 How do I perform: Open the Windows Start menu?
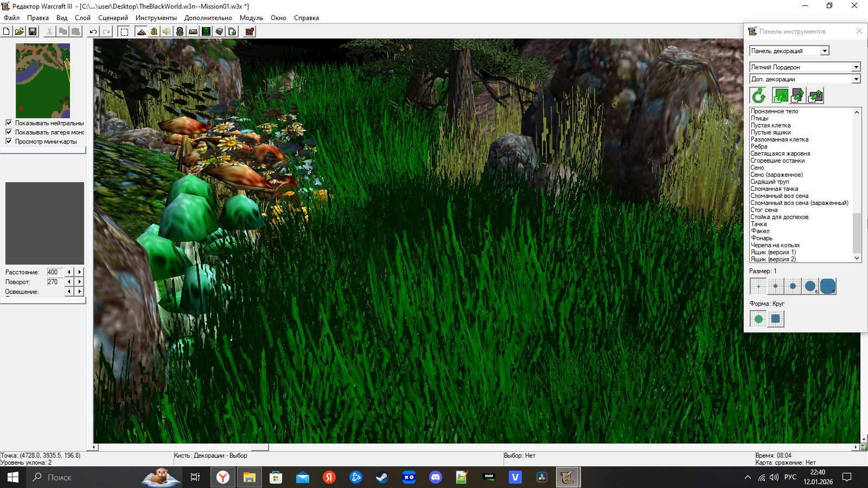[x=13, y=477]
